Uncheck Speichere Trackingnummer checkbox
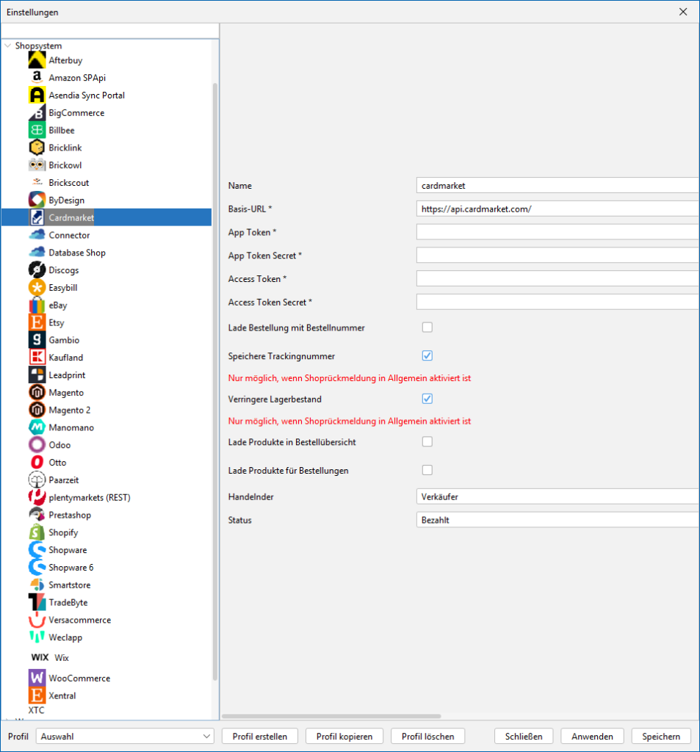700x752 pixels. pyautogui.click(x=427, y=356)
